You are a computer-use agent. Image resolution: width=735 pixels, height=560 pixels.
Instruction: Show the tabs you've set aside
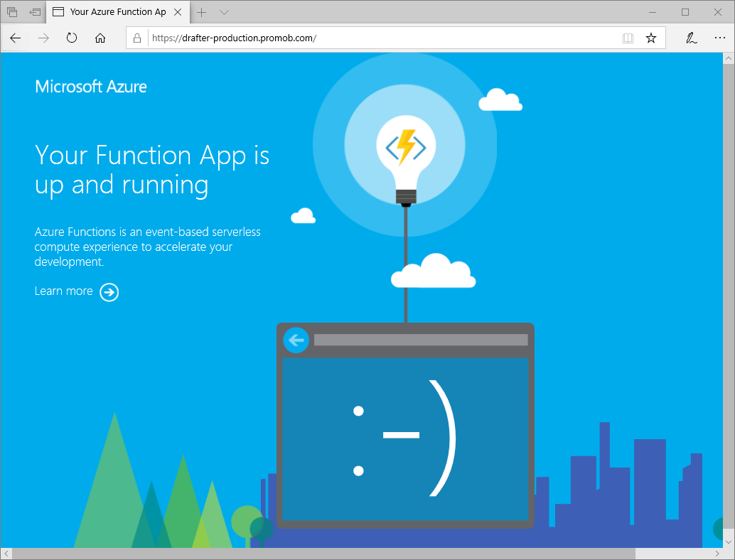[12, 12]
